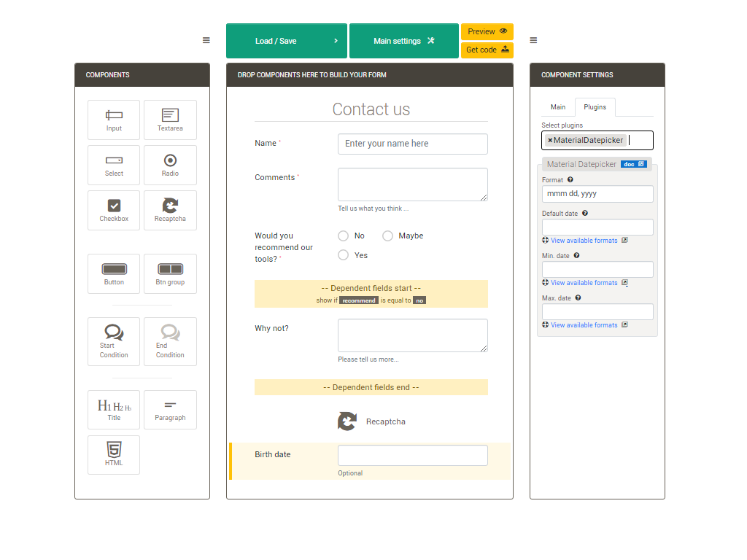Add an HTML component
This screenshot has height=560, width=747.
click(114, 454)
